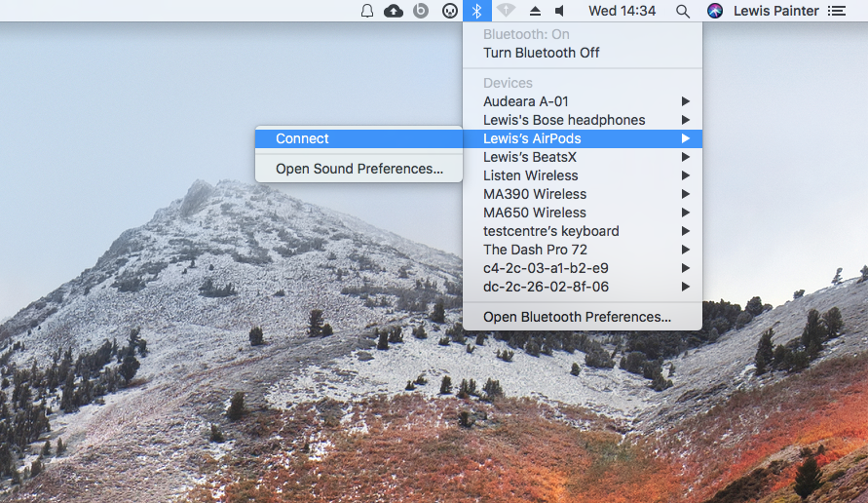Open Sound Preferences from submenu

coord(359,169)
